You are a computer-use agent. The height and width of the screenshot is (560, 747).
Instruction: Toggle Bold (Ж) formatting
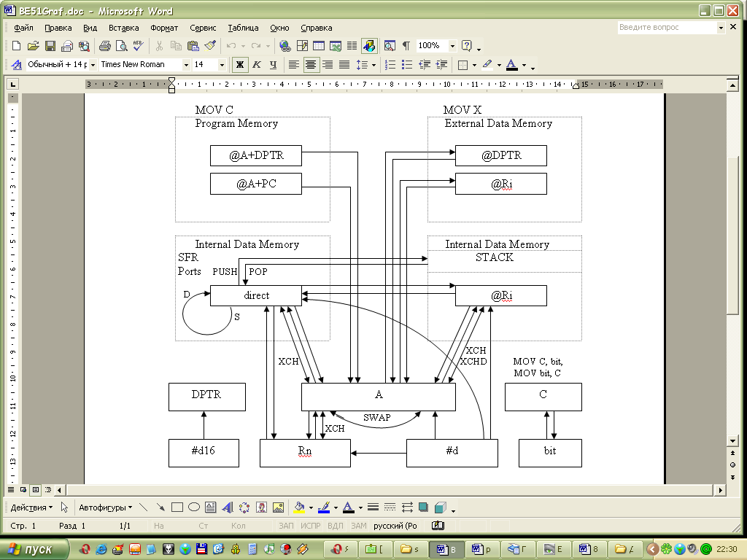point(240,64)
